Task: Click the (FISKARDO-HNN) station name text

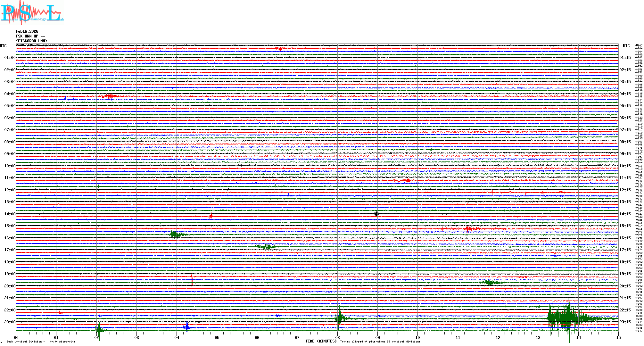Action: point(31,41)
